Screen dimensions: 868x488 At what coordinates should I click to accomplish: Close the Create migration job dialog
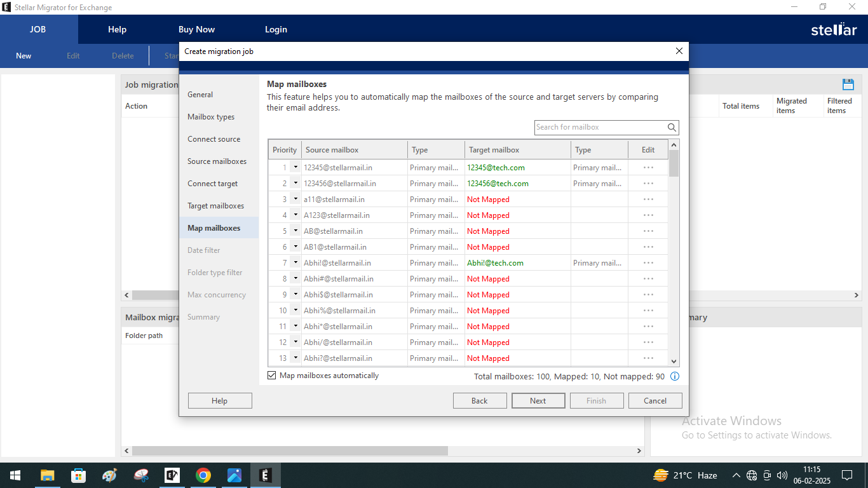[679, 51]
